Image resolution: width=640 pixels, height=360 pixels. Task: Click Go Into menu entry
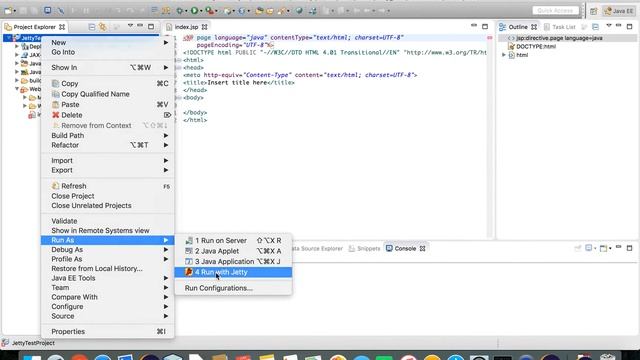(x=108, y=52)
